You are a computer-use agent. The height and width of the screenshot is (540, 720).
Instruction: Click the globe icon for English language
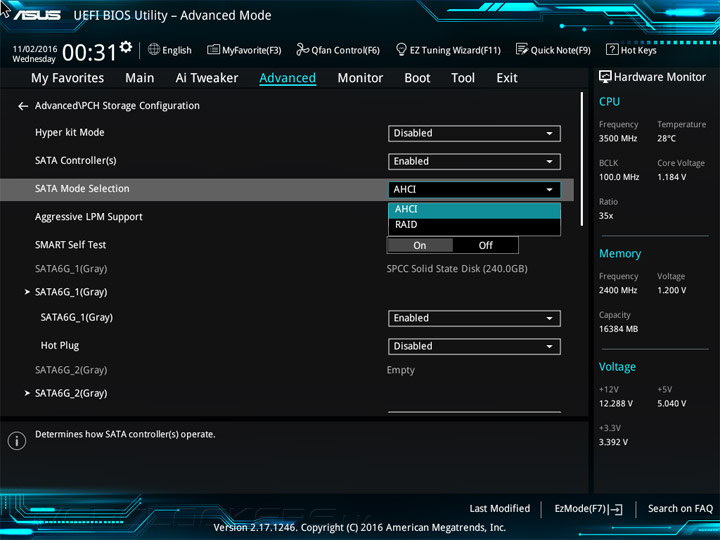tap(154, 49)
